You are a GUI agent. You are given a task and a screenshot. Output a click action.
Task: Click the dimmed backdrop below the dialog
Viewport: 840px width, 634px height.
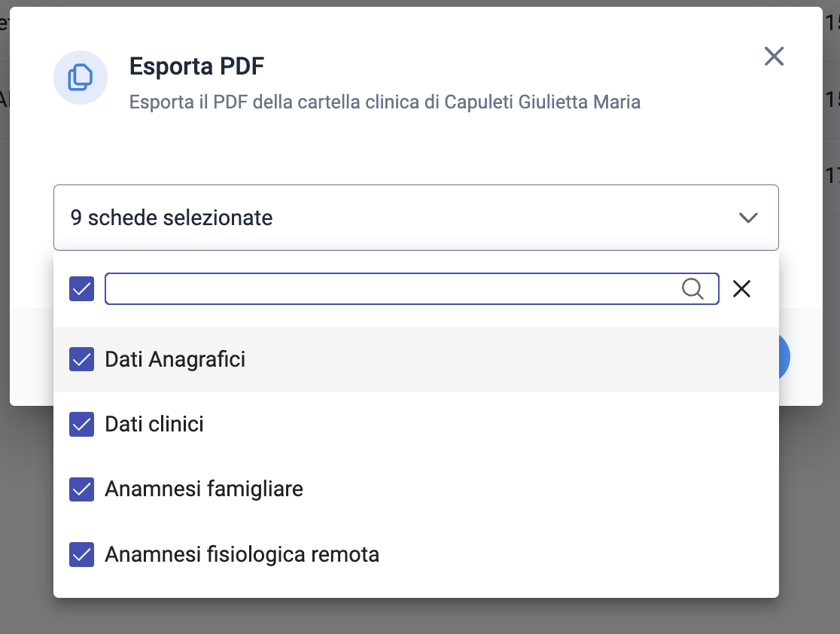(x=420, y=617)
